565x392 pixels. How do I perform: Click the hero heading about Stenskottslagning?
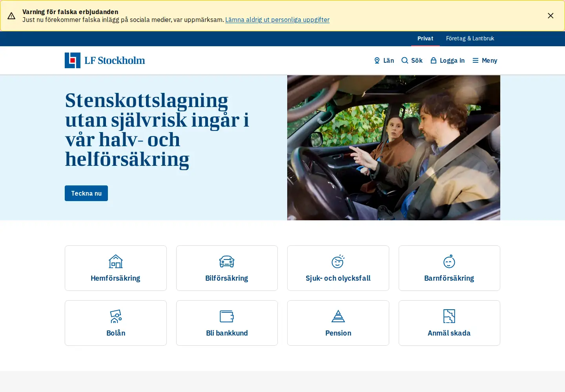[157, 130]
